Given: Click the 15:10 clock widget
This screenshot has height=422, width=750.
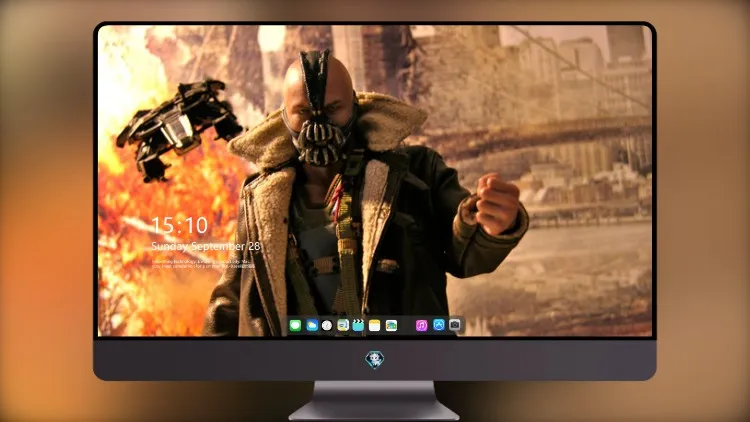Looking at the screenshot, I should pyautogui.click(x=179, y=225).
